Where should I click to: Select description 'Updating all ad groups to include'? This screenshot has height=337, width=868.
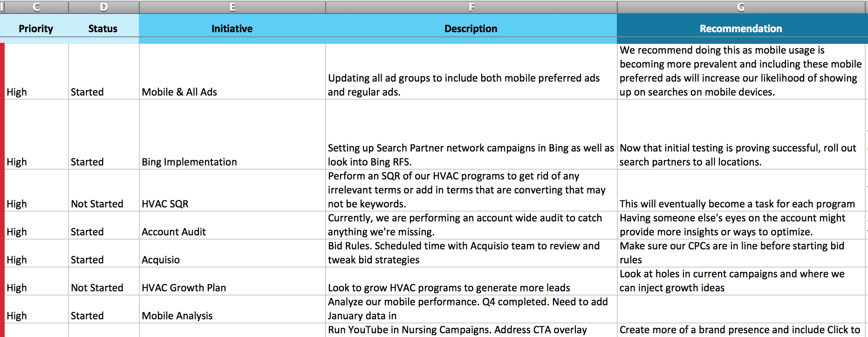pyautogui.click(x=472, y=71)
